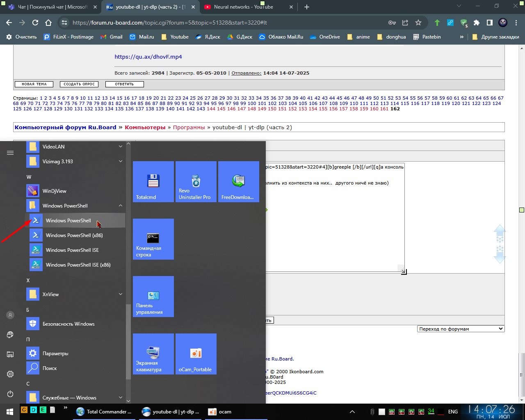Viewport: 525px width, 420px height.
Task: Go to Chrome home page icon
Action: [x=48, y=23]
